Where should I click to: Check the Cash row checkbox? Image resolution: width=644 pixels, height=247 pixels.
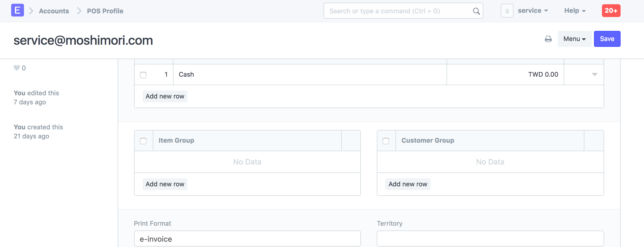(143, 75)
